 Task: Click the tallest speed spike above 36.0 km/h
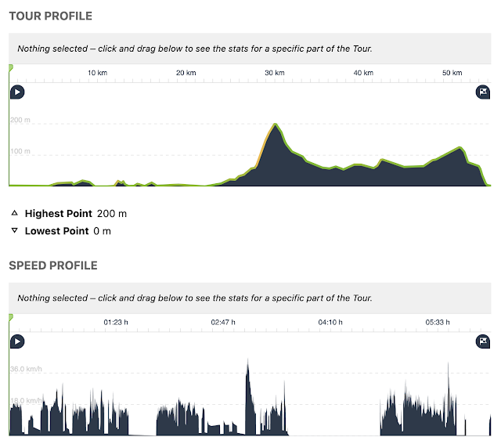[248, 363]
